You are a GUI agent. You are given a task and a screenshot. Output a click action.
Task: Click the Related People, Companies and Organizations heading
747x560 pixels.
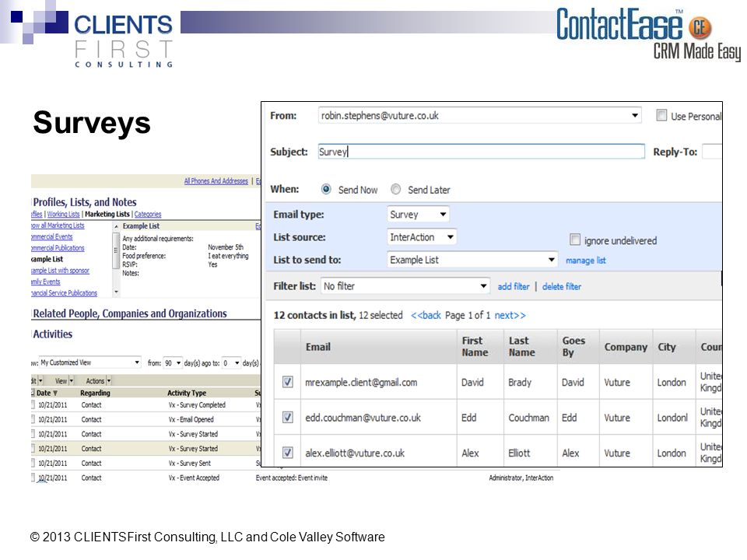click(x=130, y=313)
